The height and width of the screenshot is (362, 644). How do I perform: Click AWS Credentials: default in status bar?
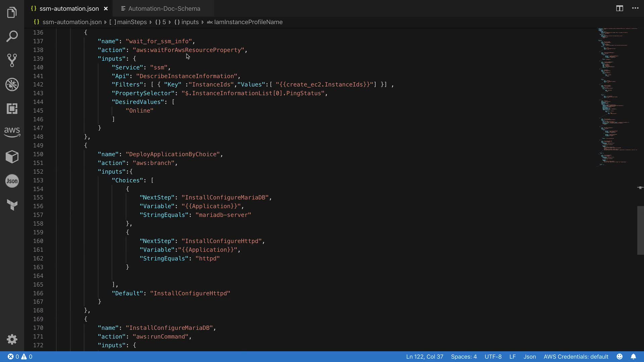pos(576,357)
